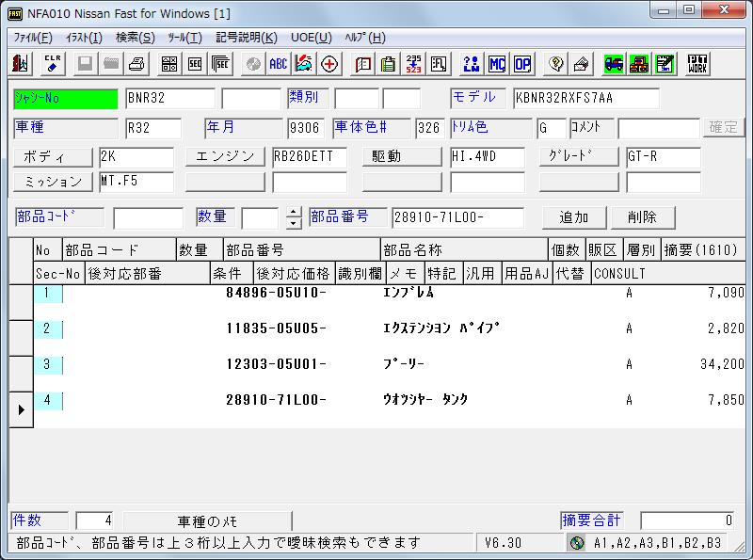Click the モデル field KBNR32RXFS7AA
Image resolution: width=753 pixels, height=560 pixels.
[586, 99]
